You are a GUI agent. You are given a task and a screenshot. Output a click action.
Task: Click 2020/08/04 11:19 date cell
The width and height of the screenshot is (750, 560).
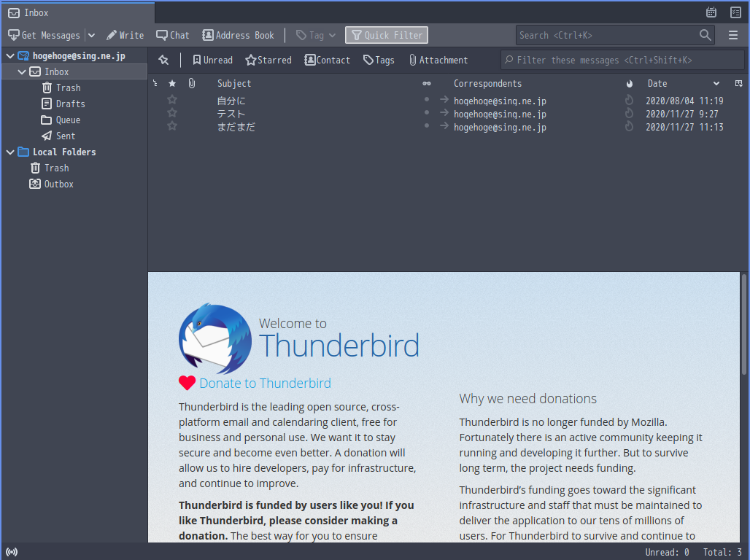click(x=684, y=101)
